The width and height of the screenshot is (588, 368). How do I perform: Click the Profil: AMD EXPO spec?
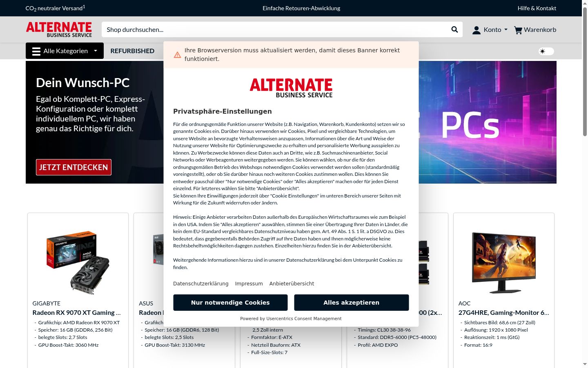coord(378,345)
